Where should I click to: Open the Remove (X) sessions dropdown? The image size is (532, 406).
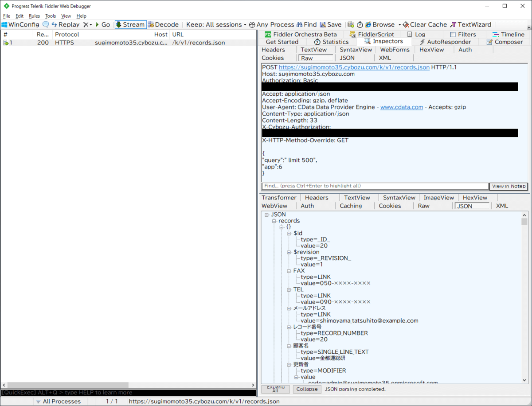pyautogui.click(x=87, y=25)
